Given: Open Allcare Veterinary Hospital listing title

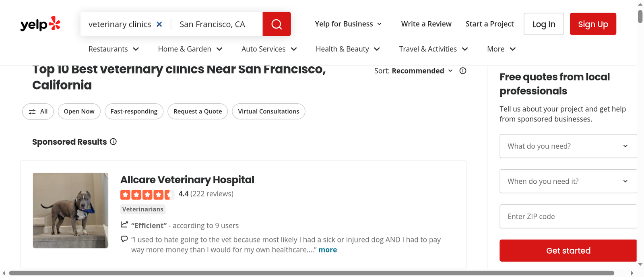Looking at the screenshot, I should click(187, 180).
